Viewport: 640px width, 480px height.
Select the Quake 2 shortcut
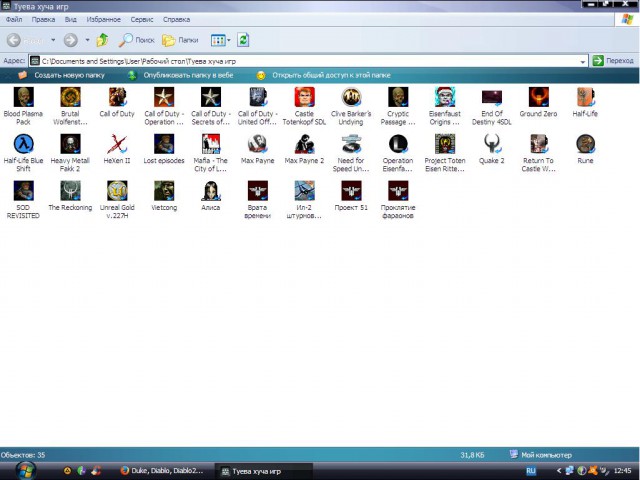491,144
